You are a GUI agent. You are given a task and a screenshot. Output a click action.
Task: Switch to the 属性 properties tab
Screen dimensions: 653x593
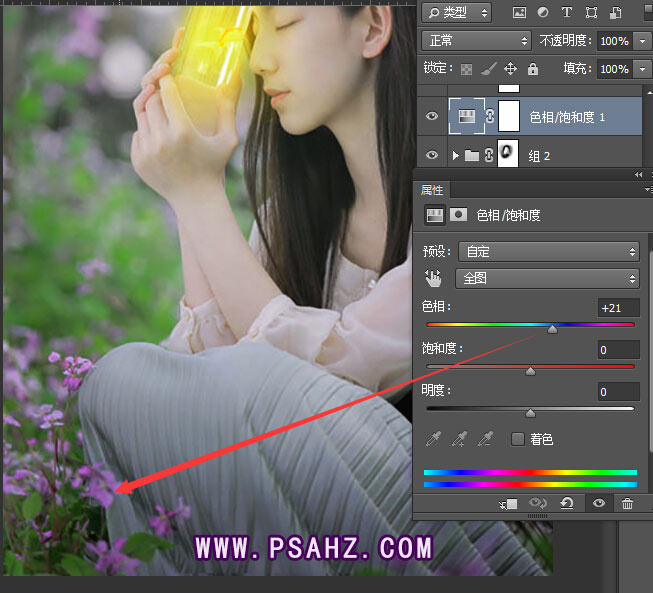point(432,190)
